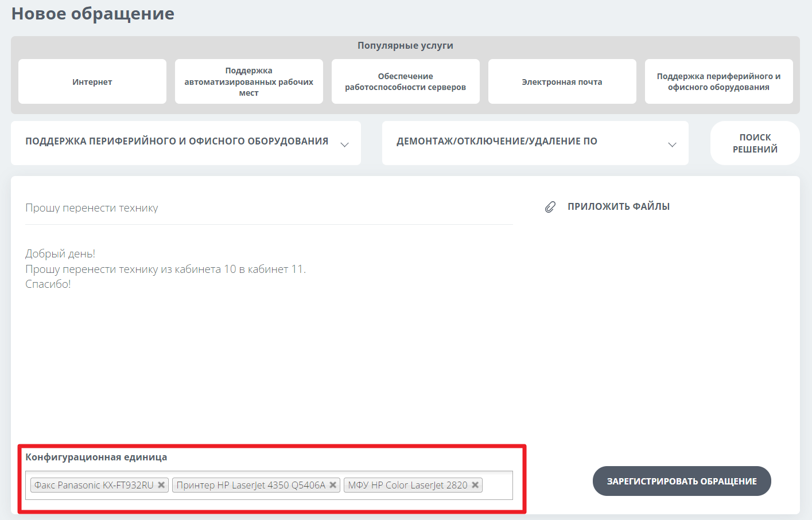Click the empty space in Конфигурационная единица input
The width and height of the screenshot is (812, 520).
pos(497,485)
